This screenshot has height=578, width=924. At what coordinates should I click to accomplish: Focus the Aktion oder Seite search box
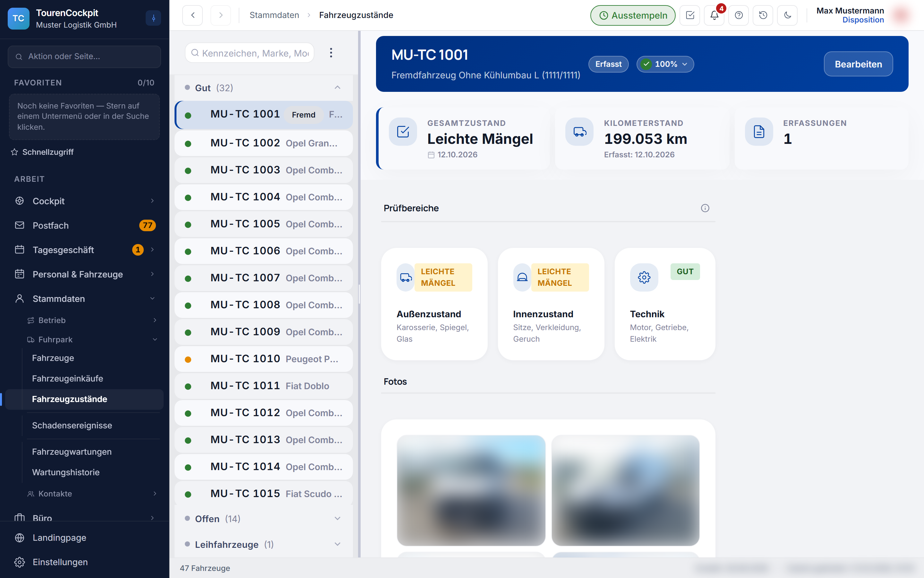click(84, 56)
